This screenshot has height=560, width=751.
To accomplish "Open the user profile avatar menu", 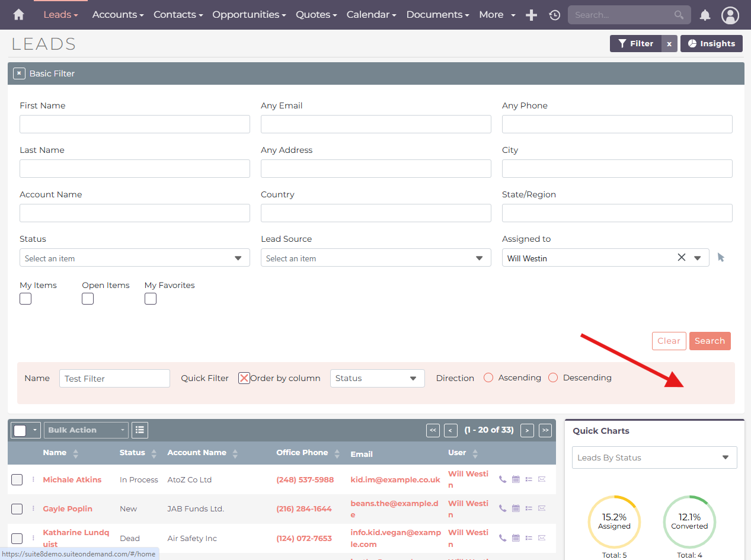I will 730,15.
